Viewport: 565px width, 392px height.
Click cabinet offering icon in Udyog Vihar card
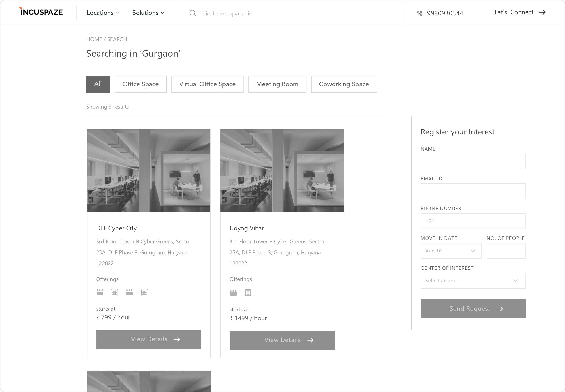click(x=248, y=293)
